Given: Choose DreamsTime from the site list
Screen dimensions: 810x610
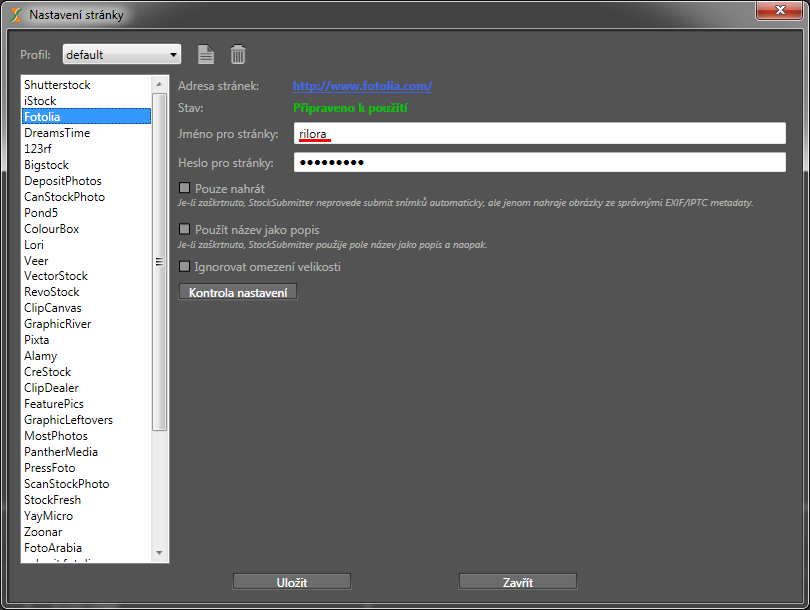Looking at the screenshot, I should [x=86, y=133].
